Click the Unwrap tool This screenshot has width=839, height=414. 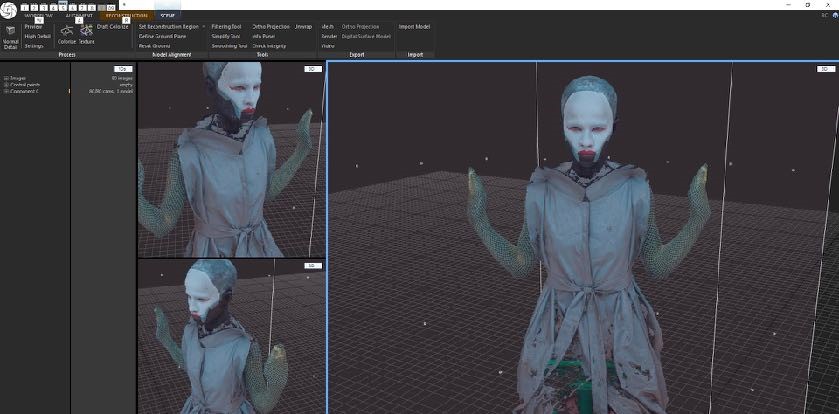(303, 26)
